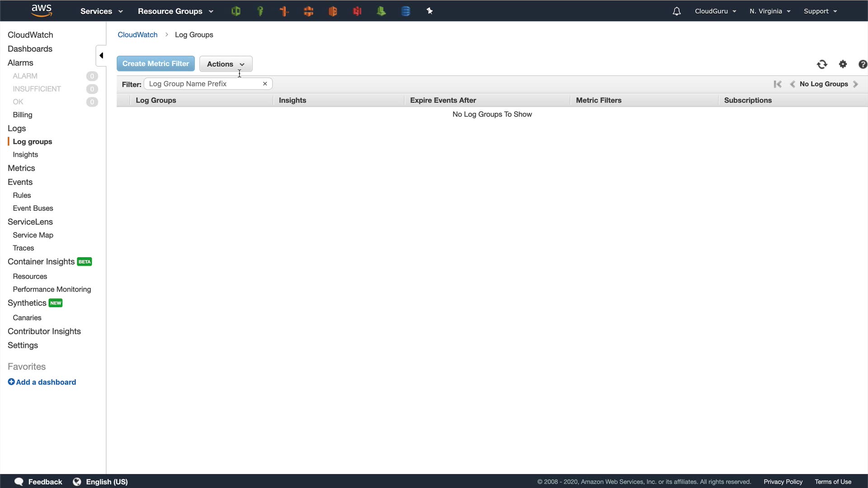Open the Services dropdown menu
This screenshot has width=868, height=488.
pos(101,11)
